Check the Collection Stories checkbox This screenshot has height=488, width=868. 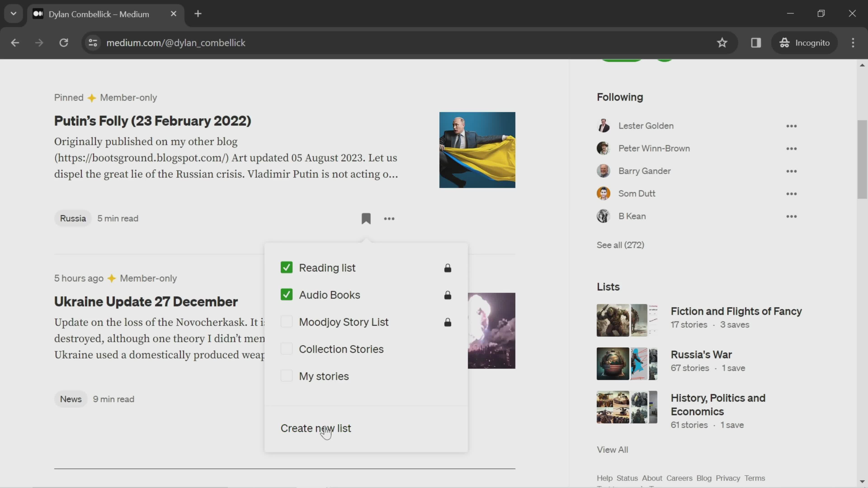[x=286, y=349]
